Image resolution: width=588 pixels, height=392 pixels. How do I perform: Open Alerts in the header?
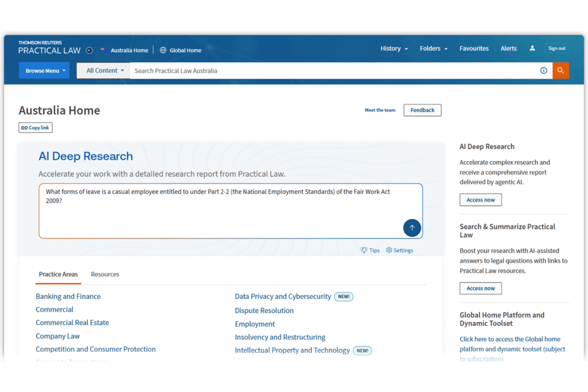tap(509, 48)
